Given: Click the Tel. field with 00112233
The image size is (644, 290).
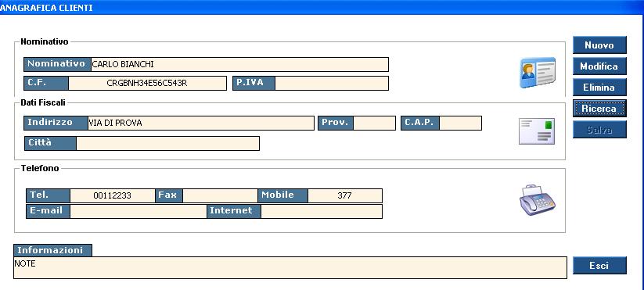Looking at the screenshot, I should click(112, 195).
